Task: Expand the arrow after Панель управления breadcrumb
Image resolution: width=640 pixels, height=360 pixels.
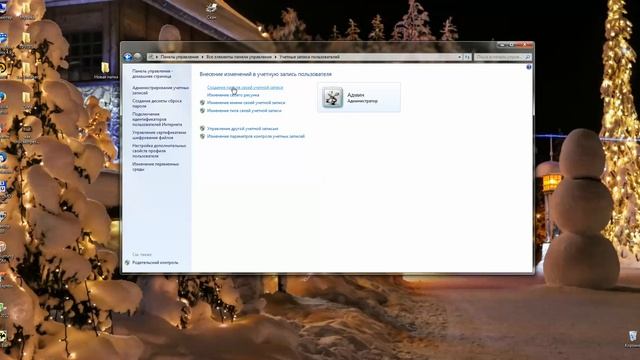Action: tap(202, 57)
